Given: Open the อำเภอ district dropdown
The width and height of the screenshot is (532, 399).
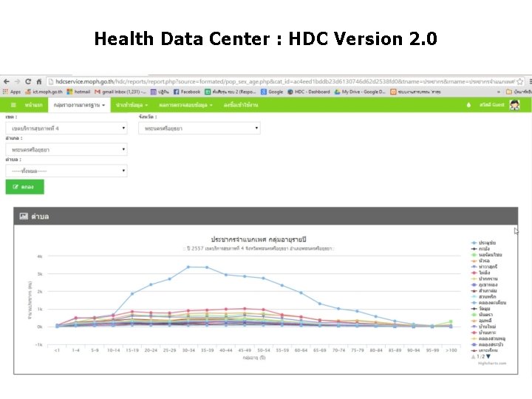Looking at the screenshot, I should point(66,149).
